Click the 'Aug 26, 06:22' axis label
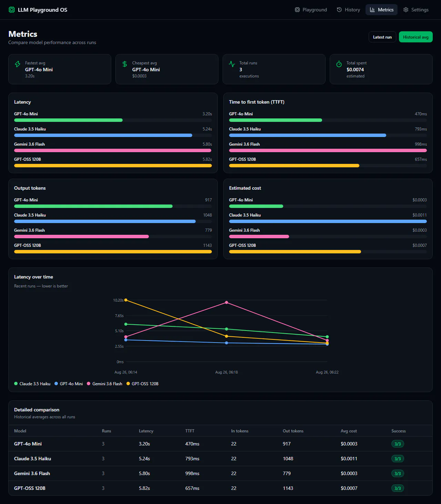Viewport: 441px width, 504px height. [x=327, y=372]
